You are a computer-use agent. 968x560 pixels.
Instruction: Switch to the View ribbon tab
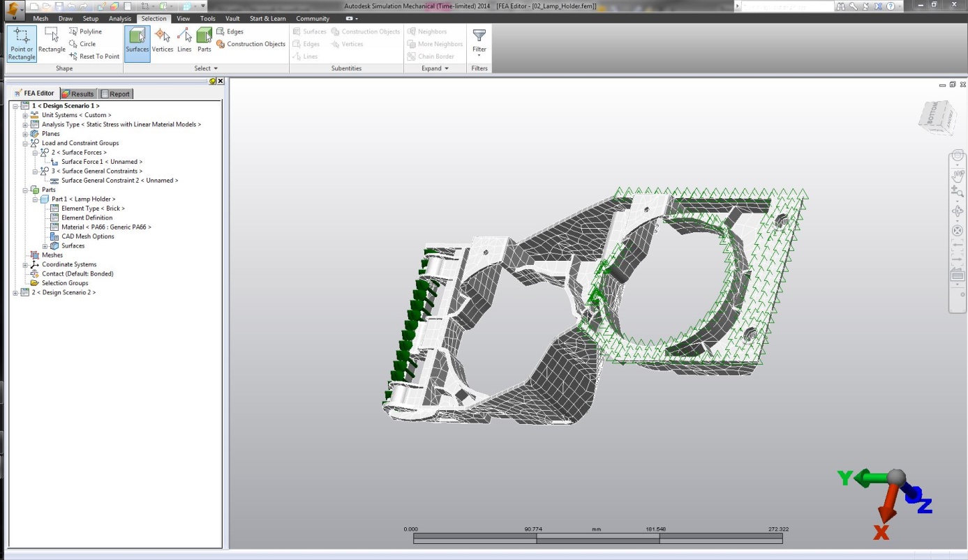183,19
